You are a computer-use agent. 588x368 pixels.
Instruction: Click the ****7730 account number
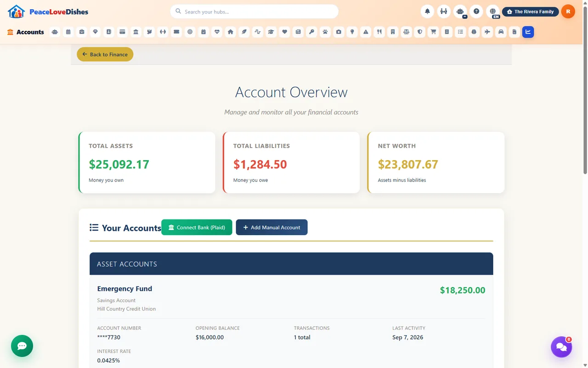(x=109, y=337)
